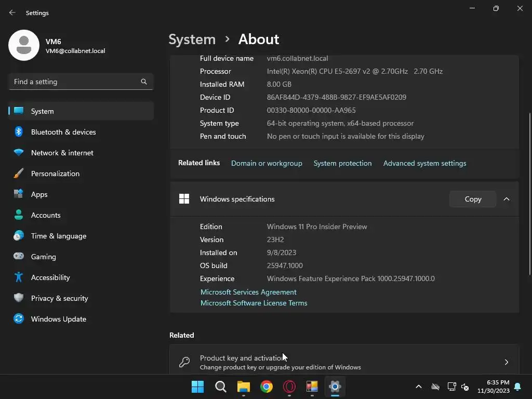Viewport: 532px width, 399px height.
Task: Select System in the sidebar
Action: (x=81, y=111)
